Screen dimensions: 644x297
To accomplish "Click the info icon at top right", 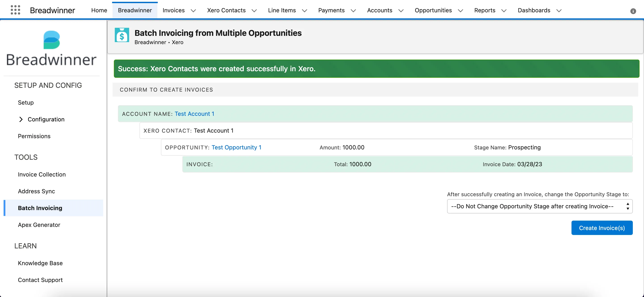I will coord(633,11).
